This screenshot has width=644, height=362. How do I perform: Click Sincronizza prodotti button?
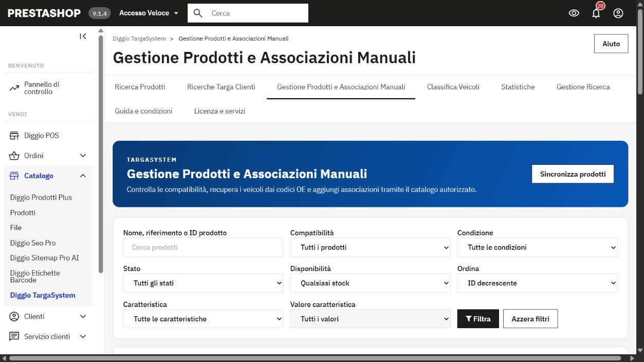(573, 174)
